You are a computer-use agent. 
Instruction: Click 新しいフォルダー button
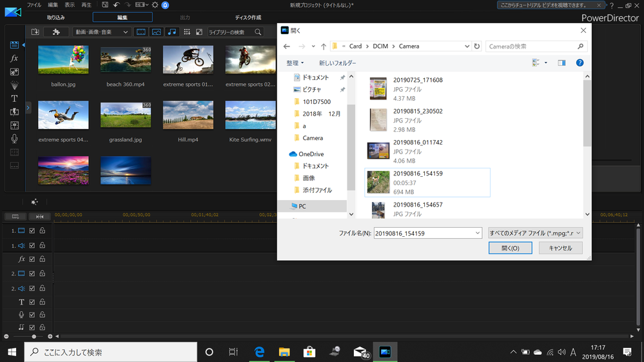click(x=338, y=63)
